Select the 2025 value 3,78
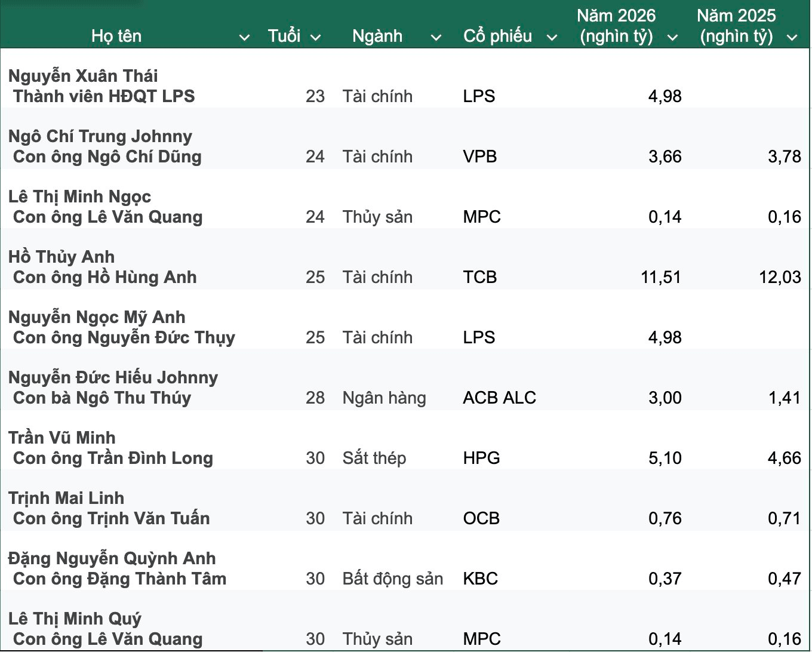This screenshot has width=812, height=652. [x=785, y=156]
